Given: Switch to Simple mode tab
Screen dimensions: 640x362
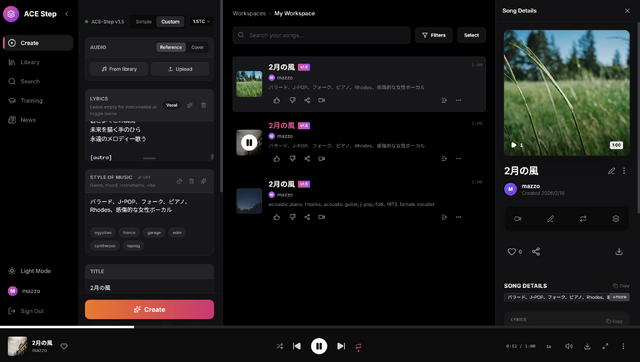Looking at the screenshot, I should (144, 22).
